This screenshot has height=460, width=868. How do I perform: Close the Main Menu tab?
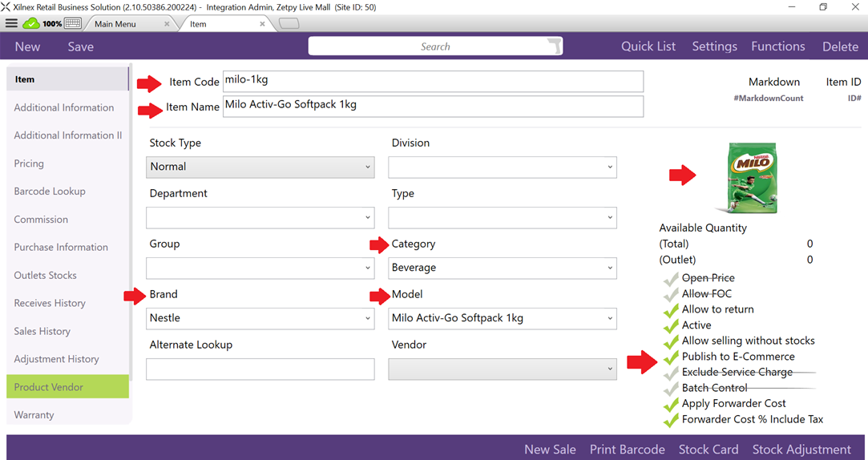click(167, 24)
